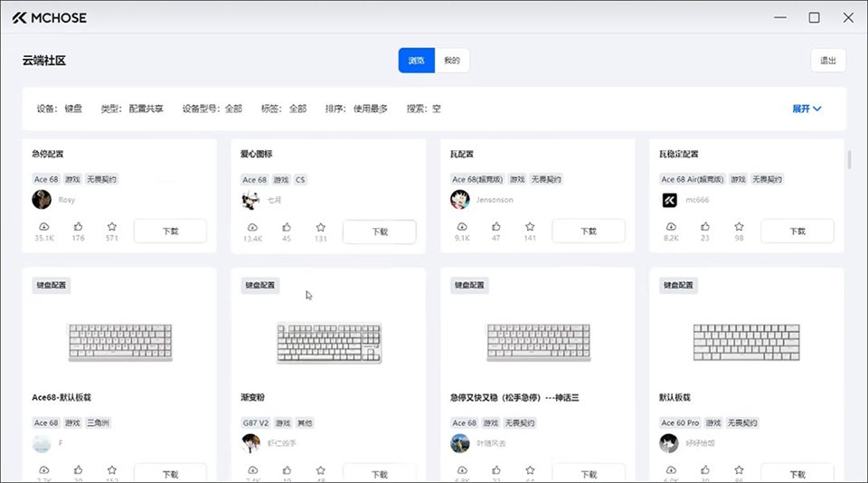Open 七月's avatar on 爱心图标 card

(x=250, y=200)
